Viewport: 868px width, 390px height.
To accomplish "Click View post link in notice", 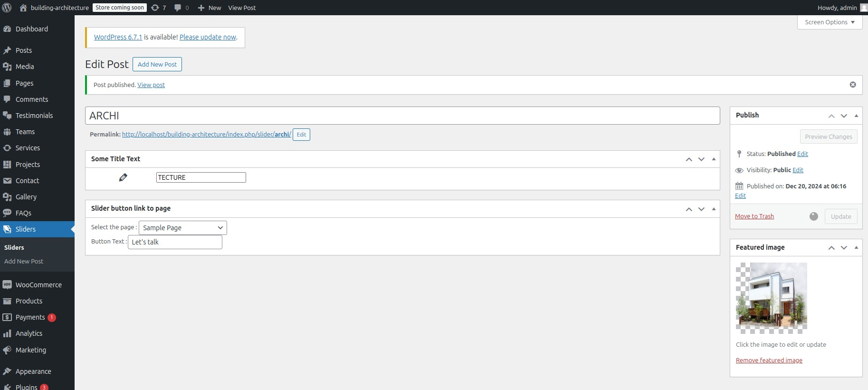I will coord(151,85).
